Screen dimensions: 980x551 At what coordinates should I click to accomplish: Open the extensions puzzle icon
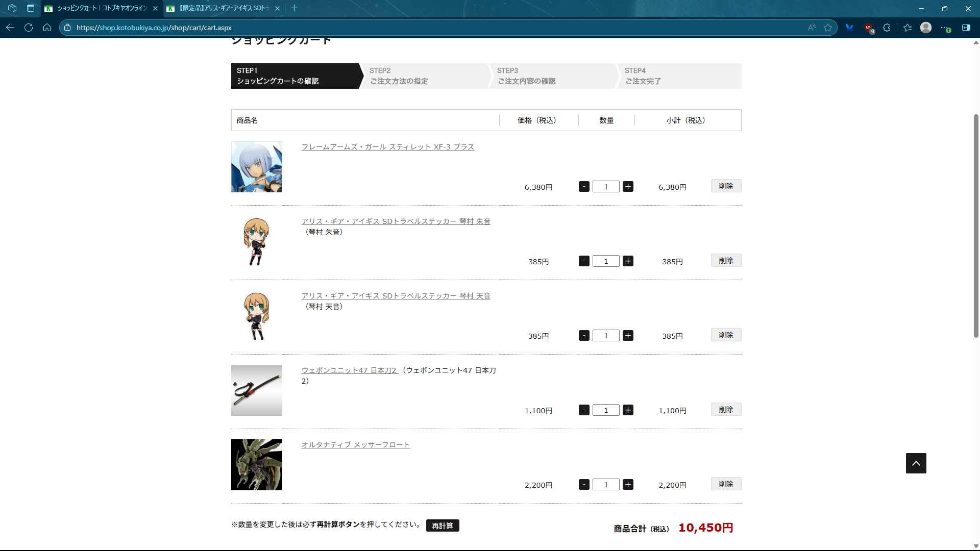pos(887,28)
